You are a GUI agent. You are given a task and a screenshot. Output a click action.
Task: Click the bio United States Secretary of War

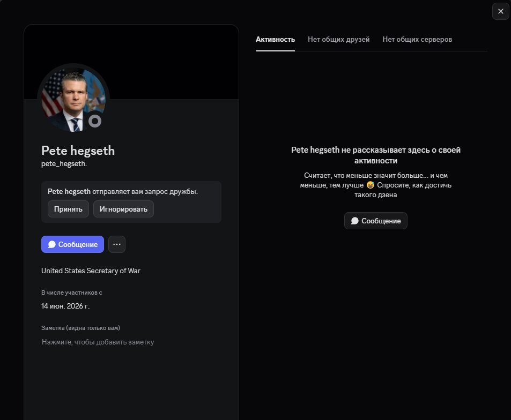[x=91, y=271]
